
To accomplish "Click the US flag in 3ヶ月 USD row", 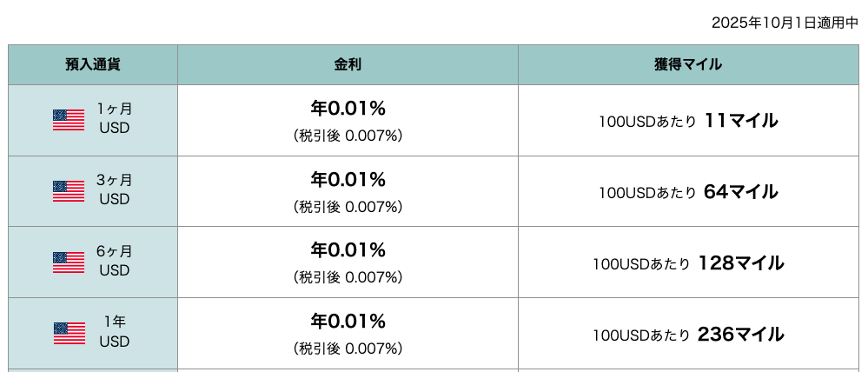I will click(x=69, y=191).
